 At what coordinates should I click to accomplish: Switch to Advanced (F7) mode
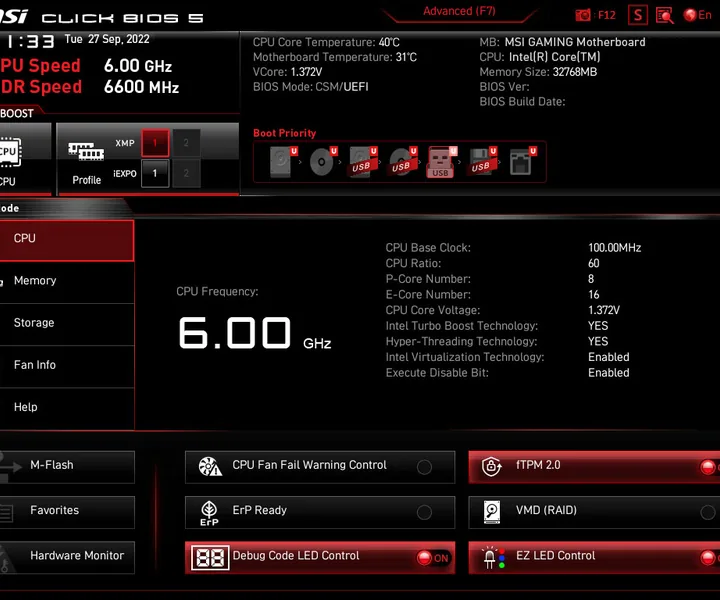pos(459,11)
